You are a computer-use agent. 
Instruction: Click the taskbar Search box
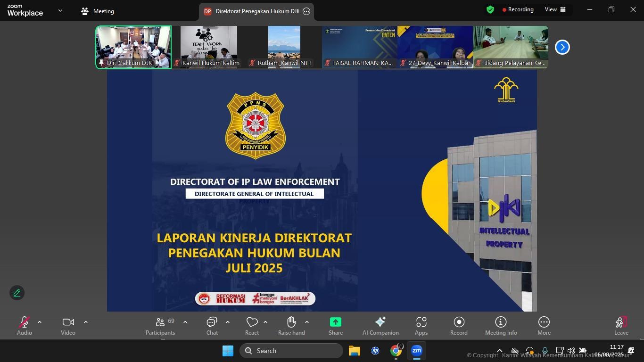click(291, 351)
